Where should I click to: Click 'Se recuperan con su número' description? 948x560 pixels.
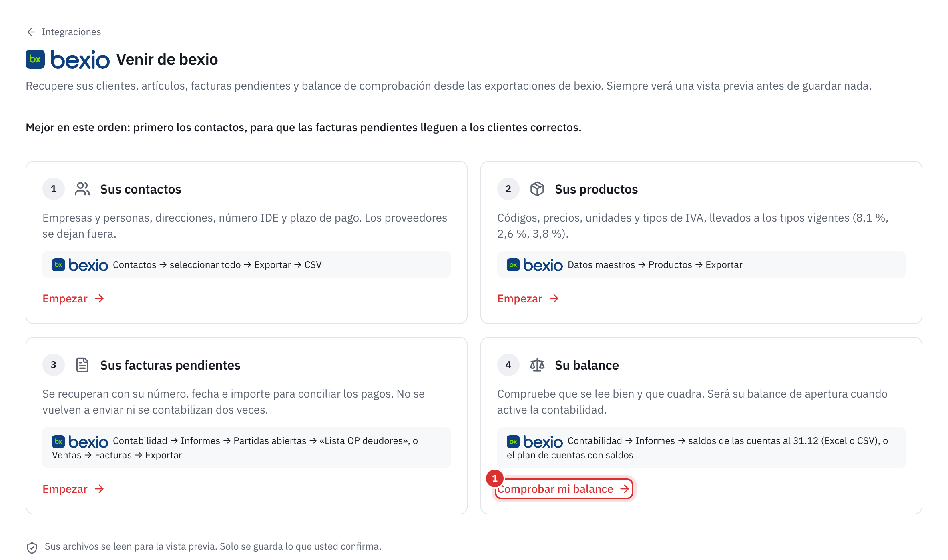pos(233,402)
